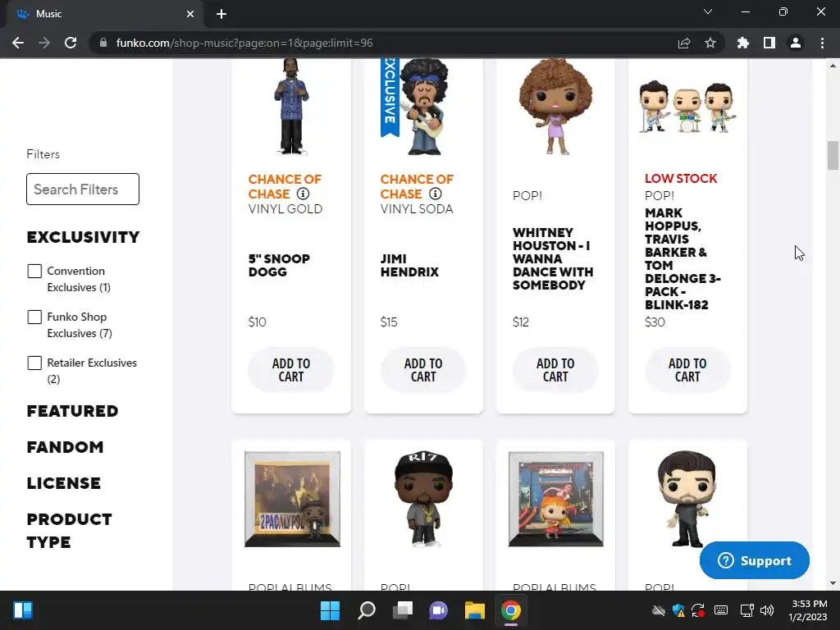Open the clock and date in taskbar

[808, 610]
